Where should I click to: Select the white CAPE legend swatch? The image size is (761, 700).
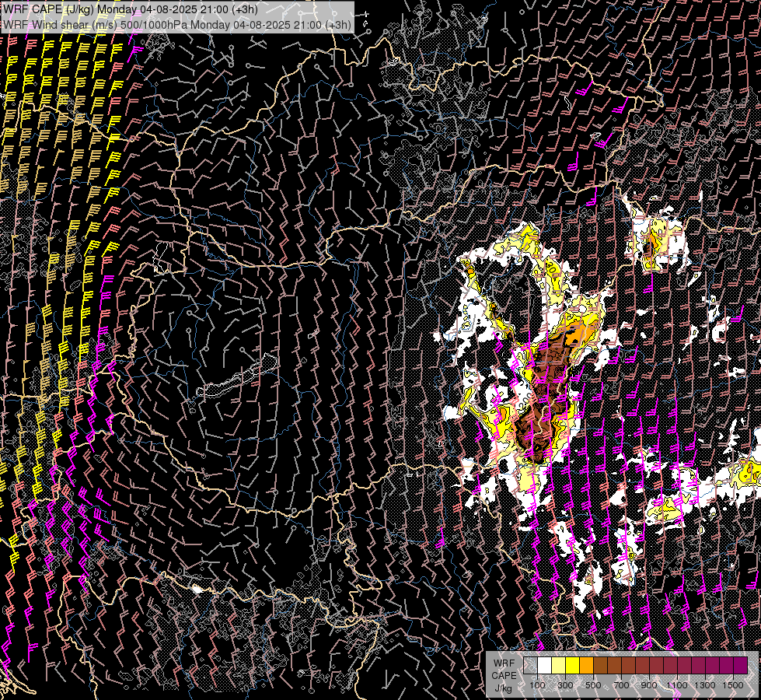pos(544,665)
